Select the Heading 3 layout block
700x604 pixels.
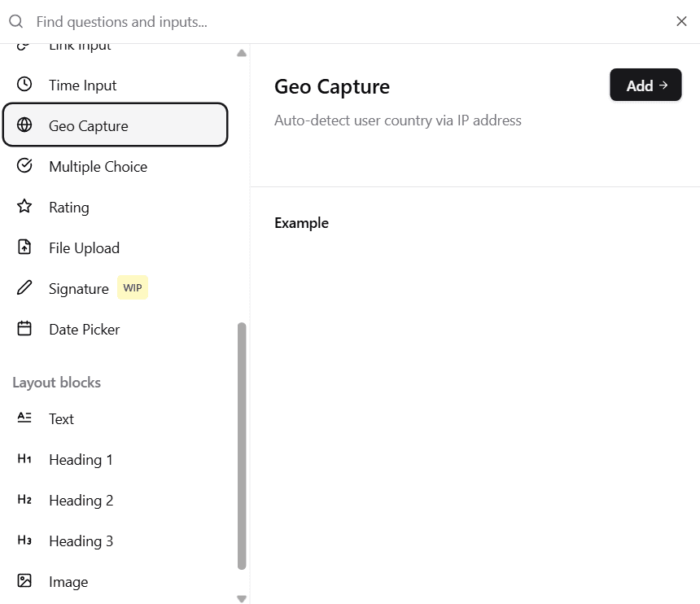point(81,541)
